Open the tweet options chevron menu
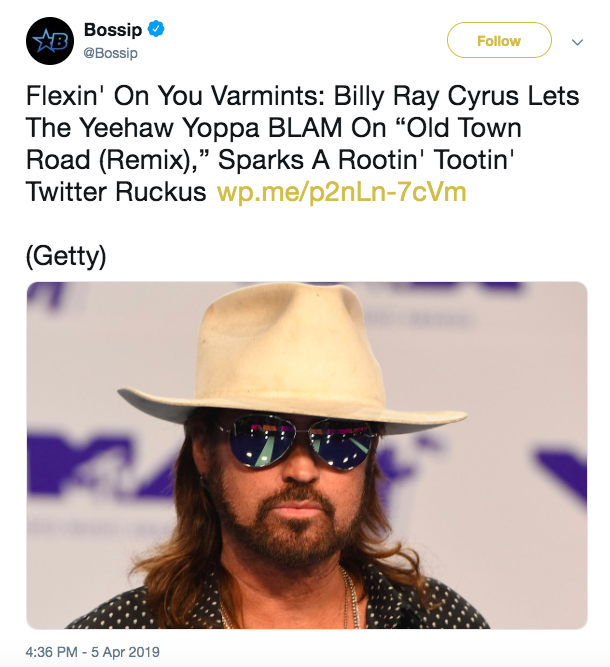Image resolution: width=610 pixels, height=667 pixels. pyautogui.click(x=577, y=42)
